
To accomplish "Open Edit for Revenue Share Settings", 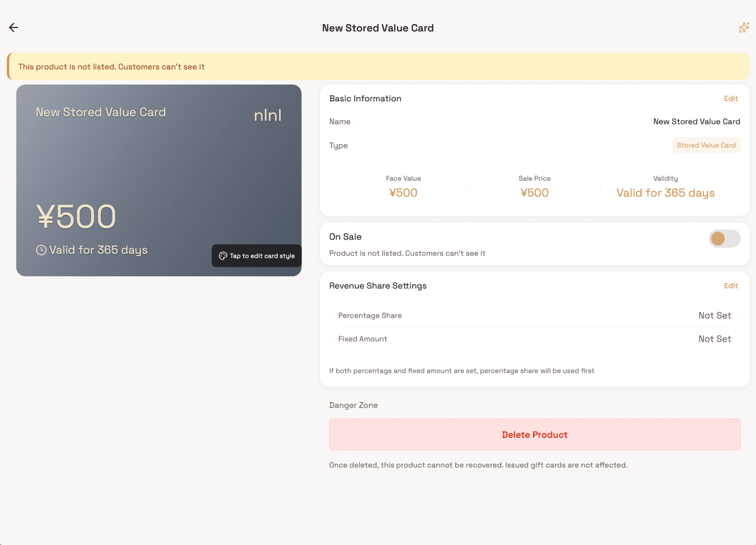I will pos(731,285).
